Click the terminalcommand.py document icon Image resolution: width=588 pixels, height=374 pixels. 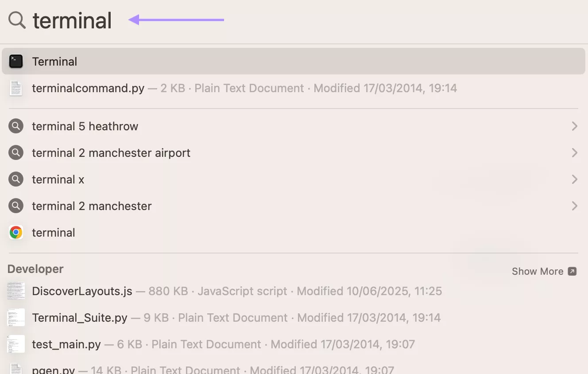(16, 88)
